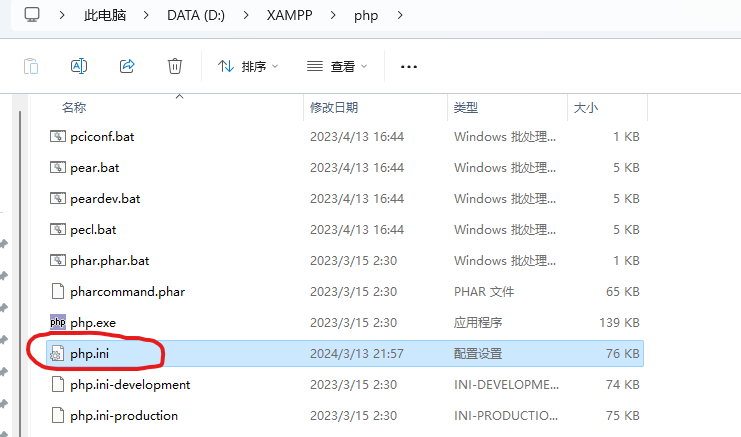Screen dimensions: 741x437
Task: Select the pecl.bat file
Action: click(93, 230)
